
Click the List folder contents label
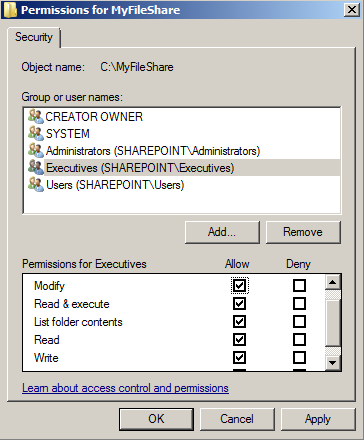(x=78, y=322)
